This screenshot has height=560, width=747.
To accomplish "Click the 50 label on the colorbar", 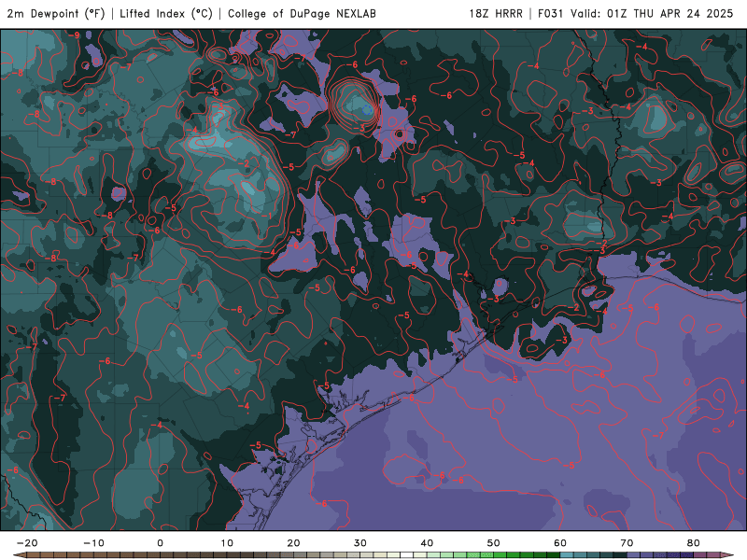I will [494, 543].
